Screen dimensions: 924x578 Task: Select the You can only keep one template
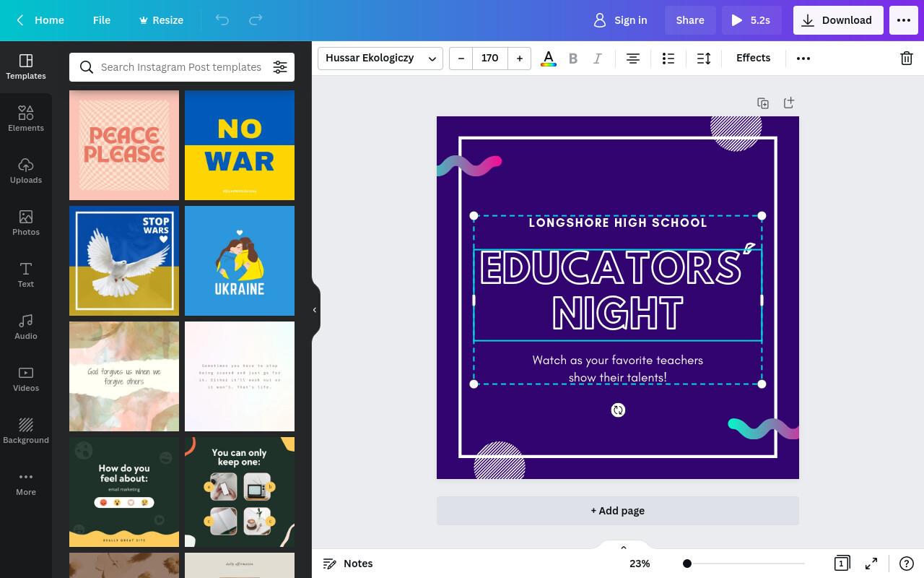tap(240, 492)
